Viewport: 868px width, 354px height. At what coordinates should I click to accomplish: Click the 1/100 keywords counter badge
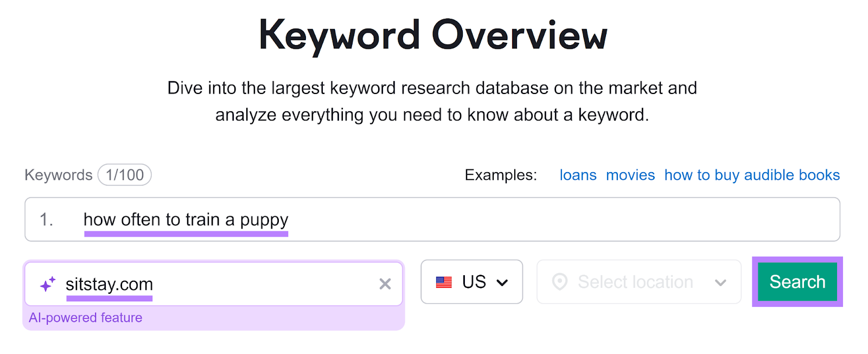[124, 175]
